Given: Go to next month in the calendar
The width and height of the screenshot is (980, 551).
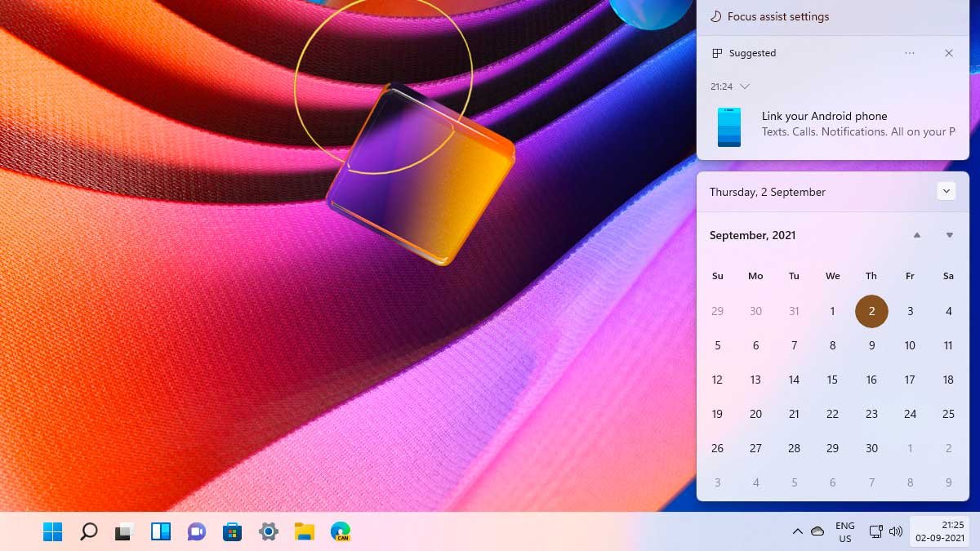Looking at the screenshot, I should tap(949, 235).
